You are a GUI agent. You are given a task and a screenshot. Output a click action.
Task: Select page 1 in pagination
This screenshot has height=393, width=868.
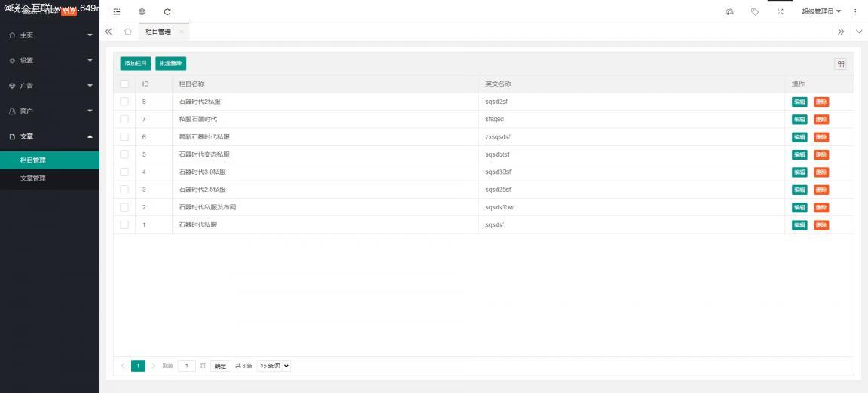point(138,366)
